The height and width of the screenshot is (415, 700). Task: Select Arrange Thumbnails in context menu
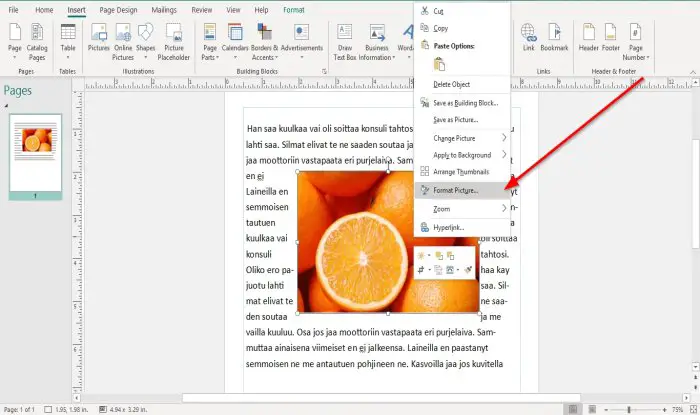click(462, 172)
